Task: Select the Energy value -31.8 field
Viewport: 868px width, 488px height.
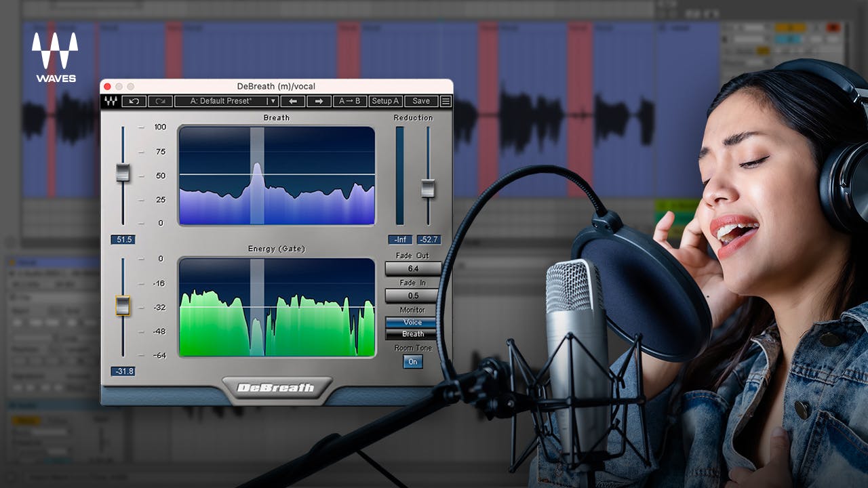Action: tap(123, 371)
